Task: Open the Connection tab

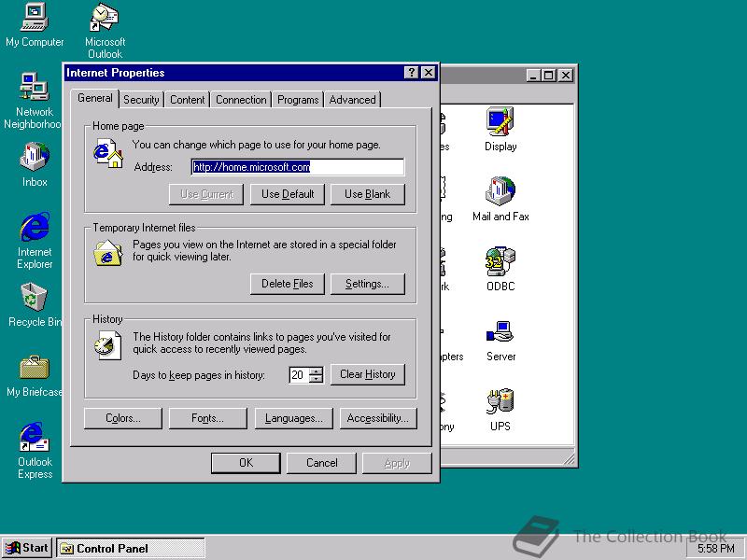Action: 241,100
